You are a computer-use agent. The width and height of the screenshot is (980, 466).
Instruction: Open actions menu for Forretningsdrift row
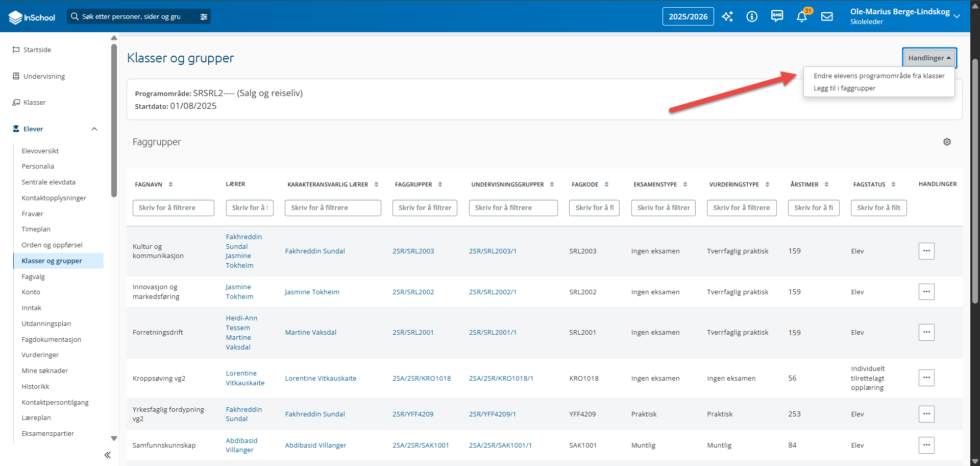click(x=926, y=332)
